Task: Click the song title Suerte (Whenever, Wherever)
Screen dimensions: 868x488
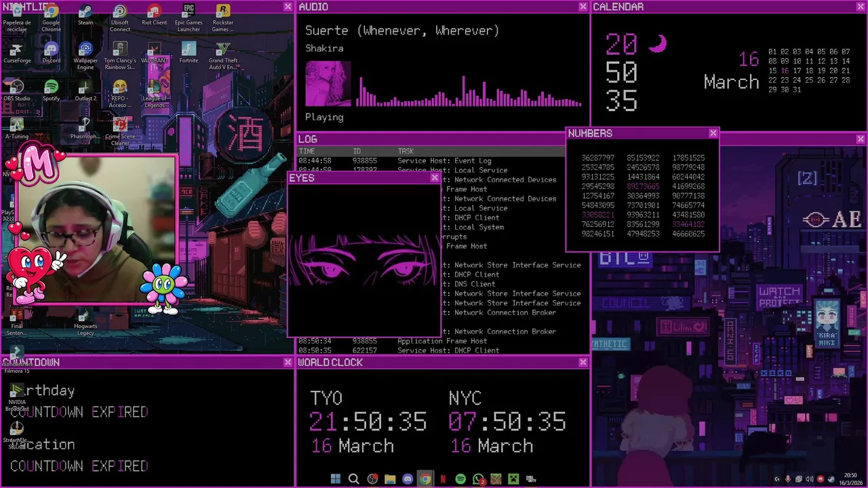Action: click(402, 30)
